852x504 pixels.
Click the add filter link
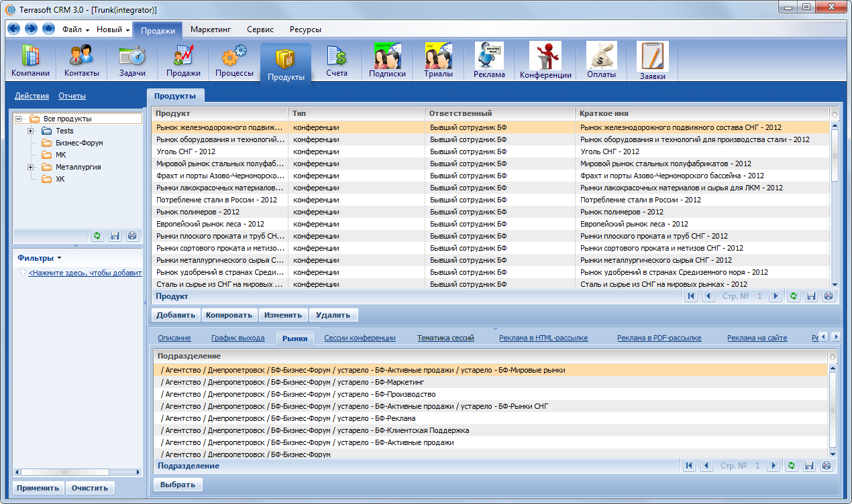tap(85, 273)
